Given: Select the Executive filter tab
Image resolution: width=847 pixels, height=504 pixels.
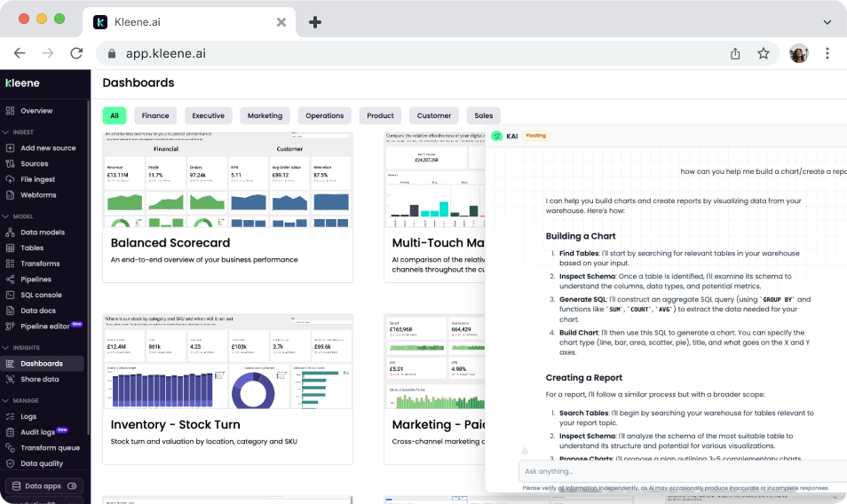Looking at the screenshot, I should [x=208, y=115].
